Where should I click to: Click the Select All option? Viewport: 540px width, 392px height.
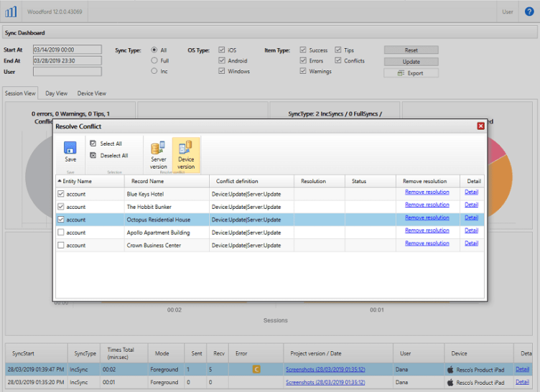tap(106, 144)
